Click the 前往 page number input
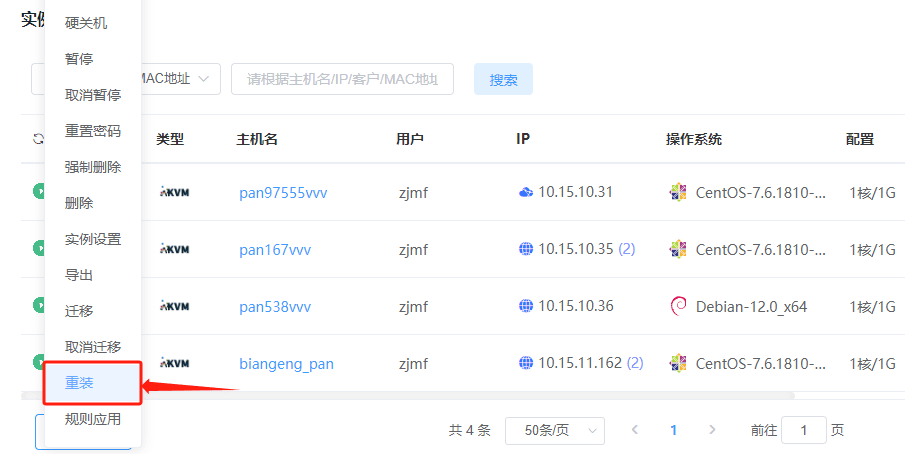 803,430
